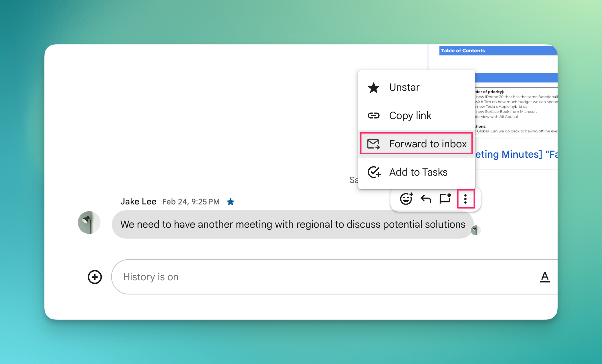Open the three-dot more actions menu
The image size is (602, 364).
pyautogui.click(x=465, y=199)
